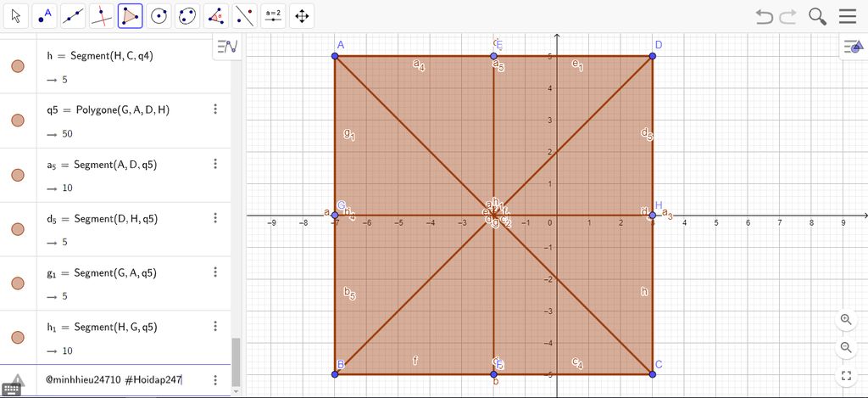Click the definition q5 = Polygone(G, A, D, H)
The image size is (868, 398).
click(108, 109)
